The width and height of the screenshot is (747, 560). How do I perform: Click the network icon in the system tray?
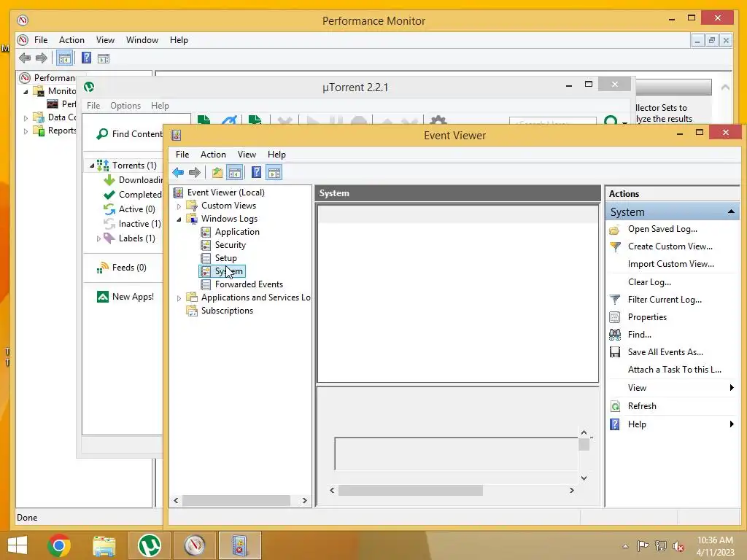point(661,545)
